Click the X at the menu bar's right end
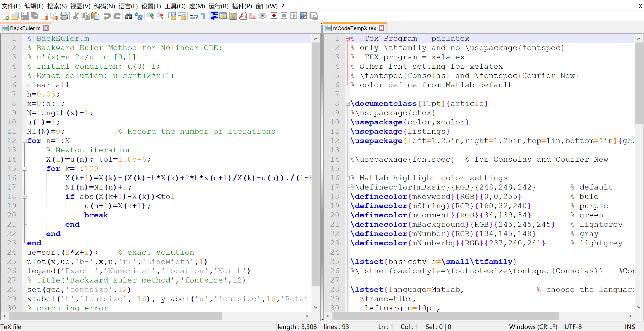This screenshot has width=644, height=331. pyautogui.click(x=640, y=6)
